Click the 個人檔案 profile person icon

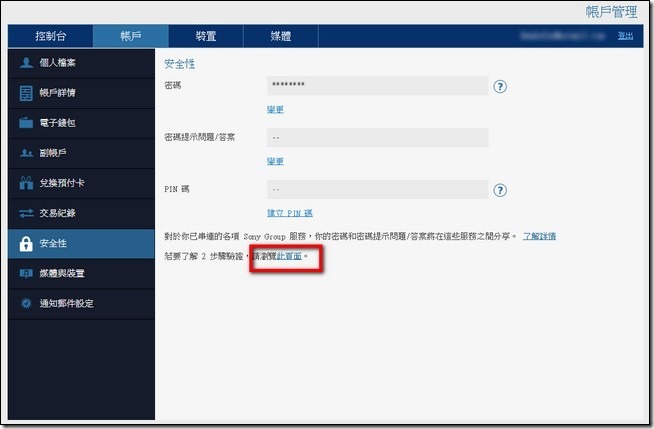tap(26, 63)
